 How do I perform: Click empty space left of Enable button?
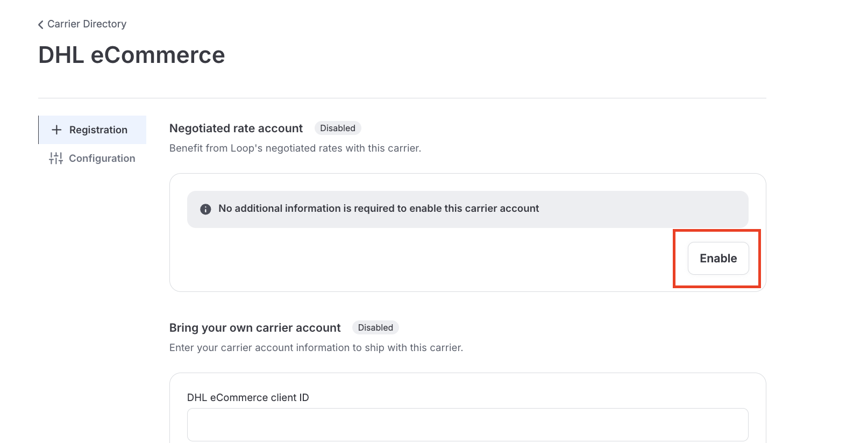[x=430, y=259]
